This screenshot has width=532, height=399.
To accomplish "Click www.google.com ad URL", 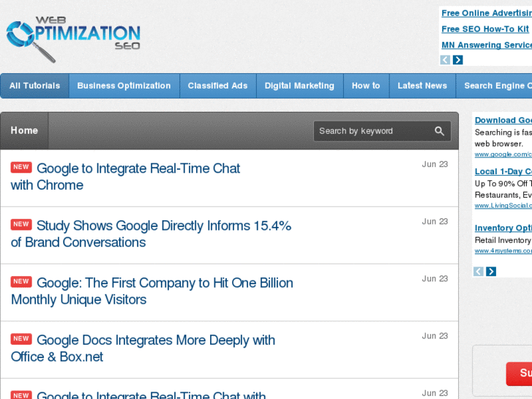I will tap(503, 154).
